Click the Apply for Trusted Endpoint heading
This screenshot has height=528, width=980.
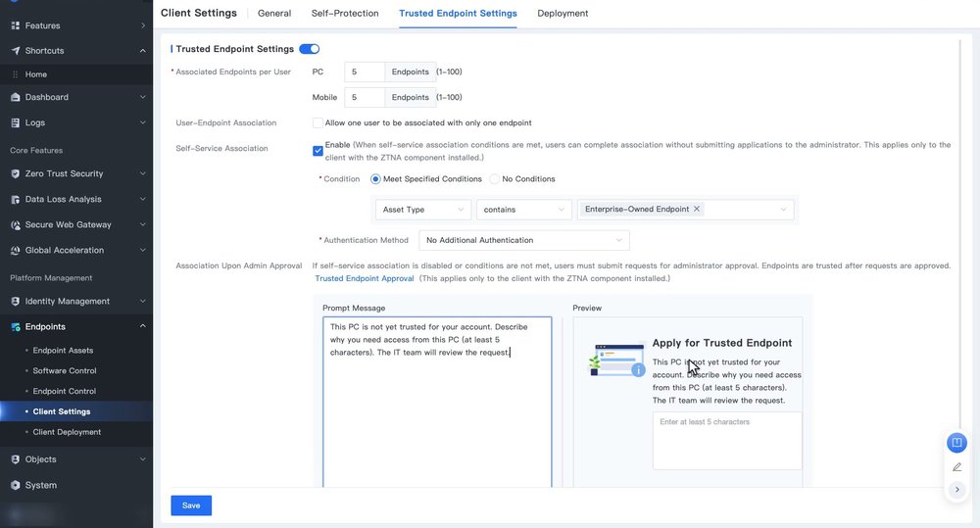click(x=722, y=343)
